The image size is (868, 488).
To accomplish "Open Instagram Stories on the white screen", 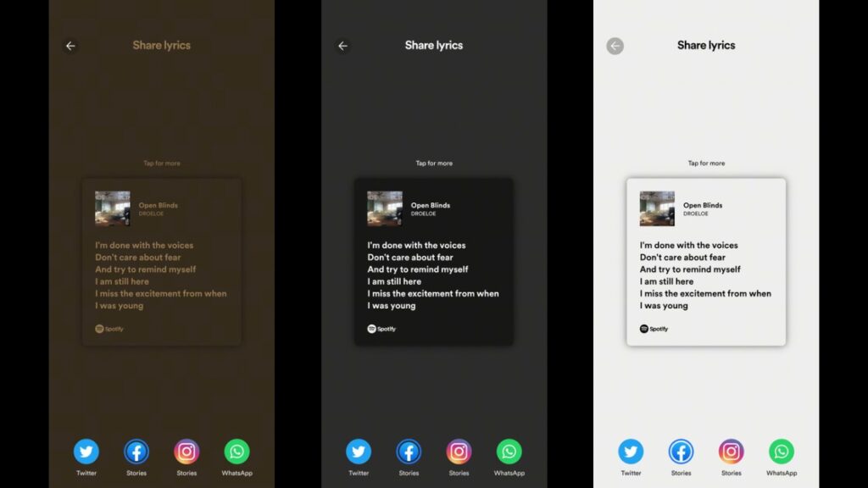I will [731, 452].
